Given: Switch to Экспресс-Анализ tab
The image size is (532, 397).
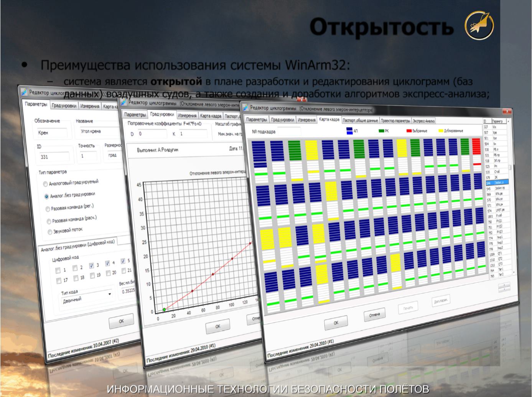Looking at the screenshot, I should tap(424, 121).
